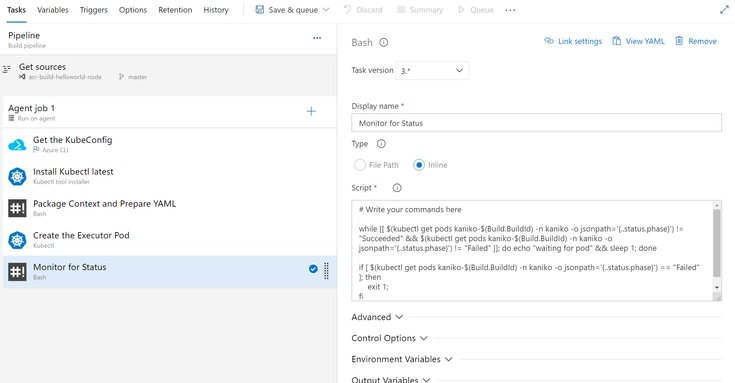
Task: Click the Kubectl icon beside Create the Executor Pod
Action: tap(17, 240)
